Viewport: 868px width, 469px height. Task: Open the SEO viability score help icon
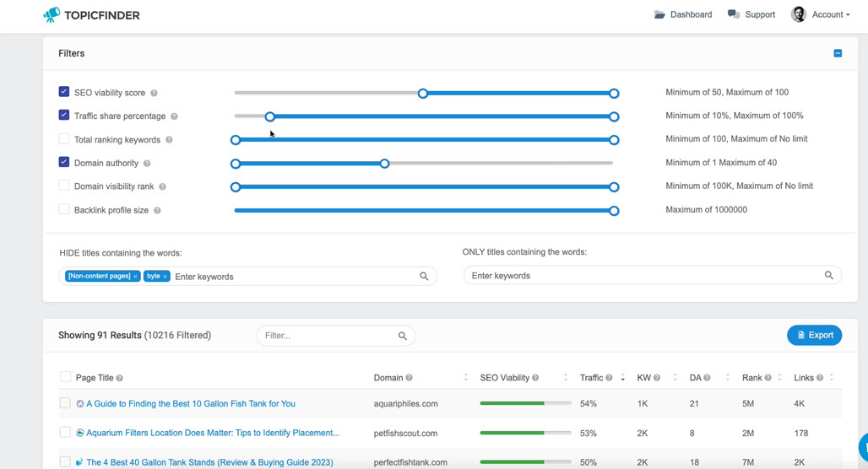tap(154, 93)
